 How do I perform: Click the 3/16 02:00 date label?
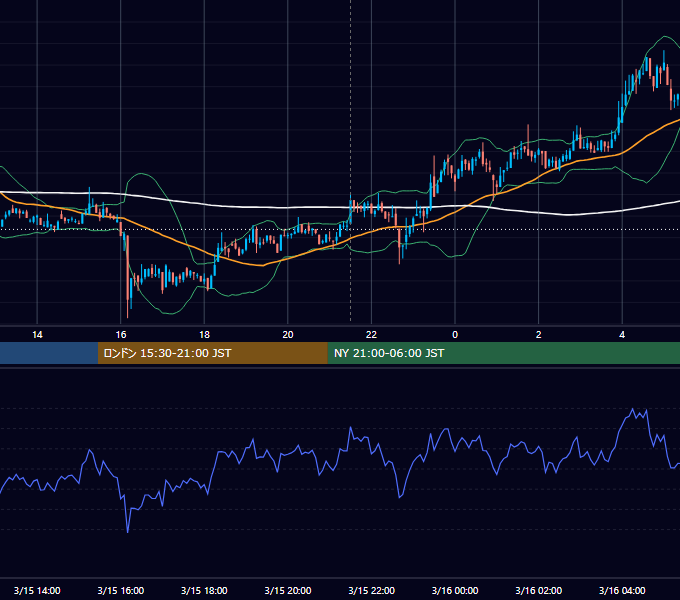pos(539,590)
